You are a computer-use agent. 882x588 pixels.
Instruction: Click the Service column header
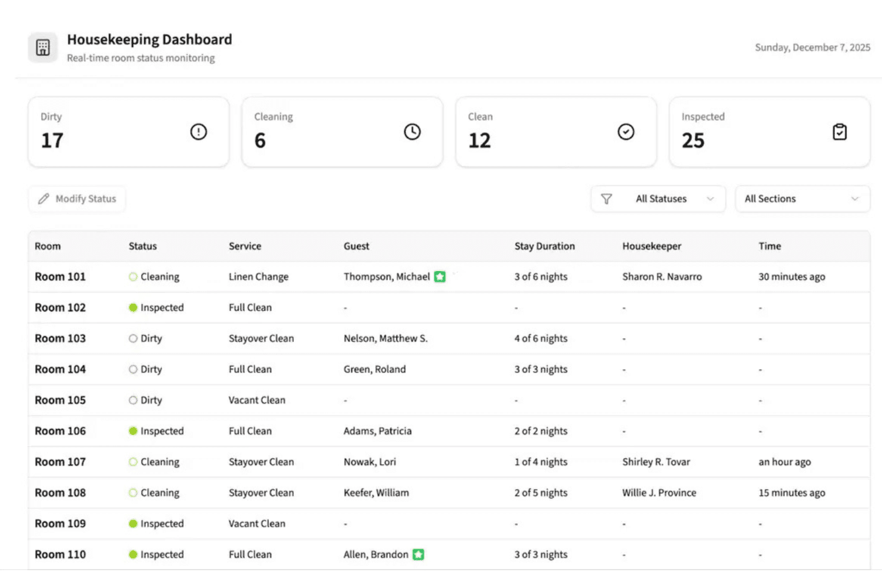pyautogui.click(x=245, y=246)
